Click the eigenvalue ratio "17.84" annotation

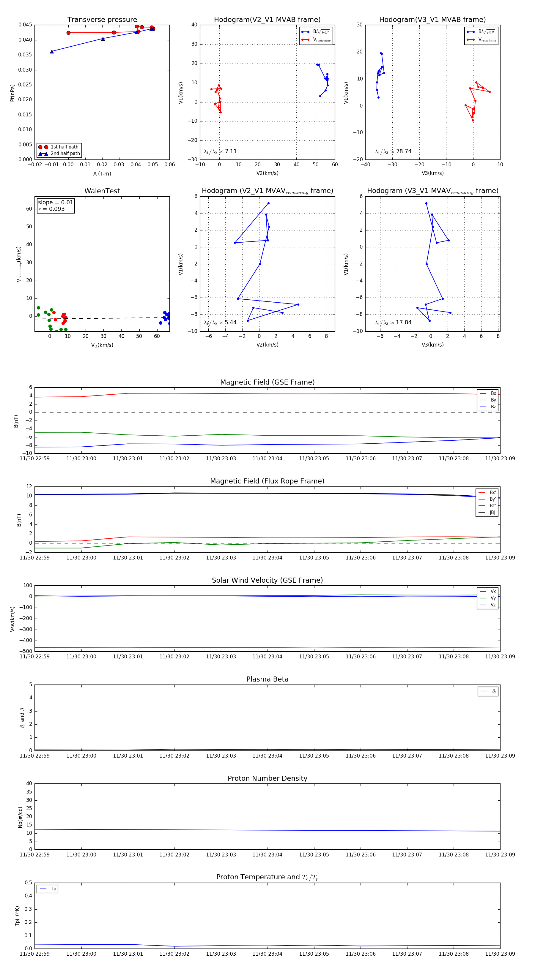[393, 323]
